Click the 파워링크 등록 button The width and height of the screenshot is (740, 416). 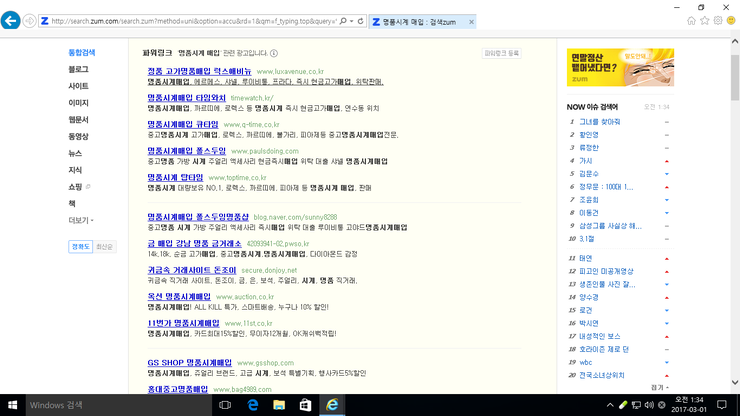click(502, 53)
